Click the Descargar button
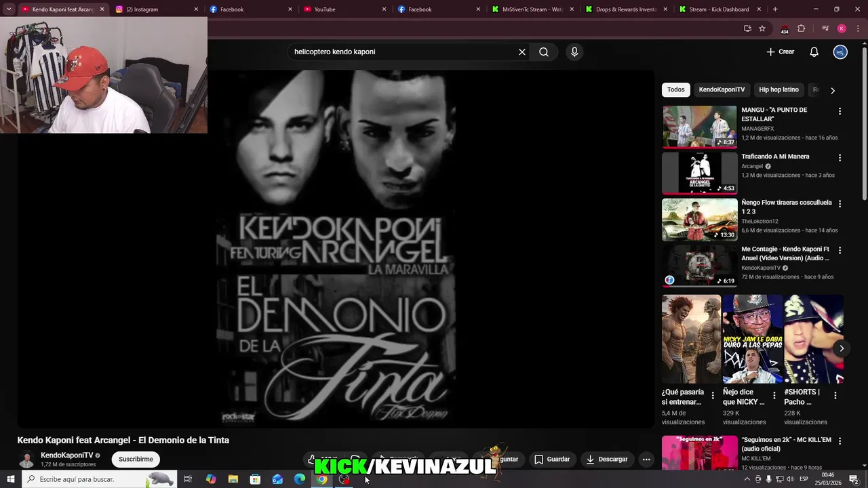Screen dimensions: 868x488 pos(607,459)
